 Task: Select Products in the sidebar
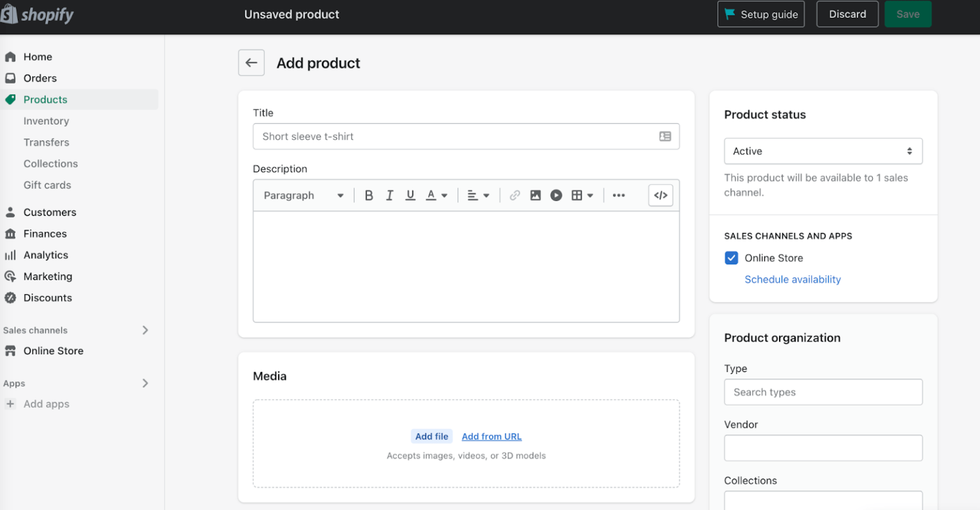[45, 99]
